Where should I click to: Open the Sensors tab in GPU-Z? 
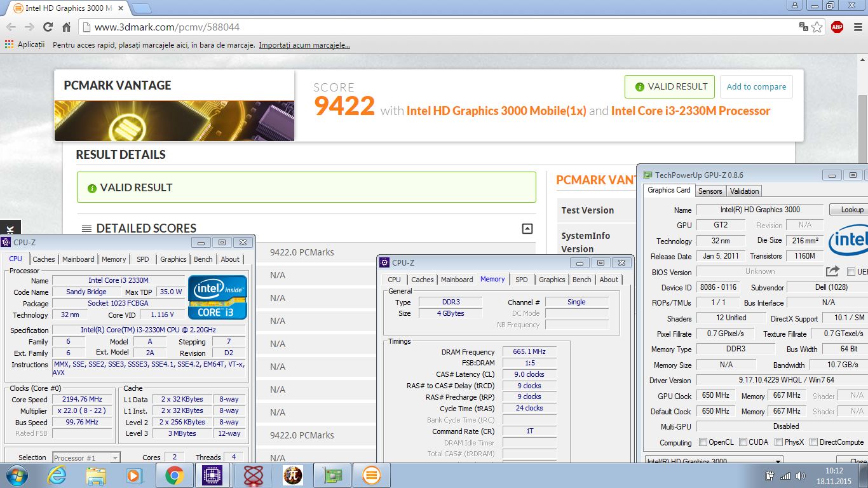(x=710, y=191)
